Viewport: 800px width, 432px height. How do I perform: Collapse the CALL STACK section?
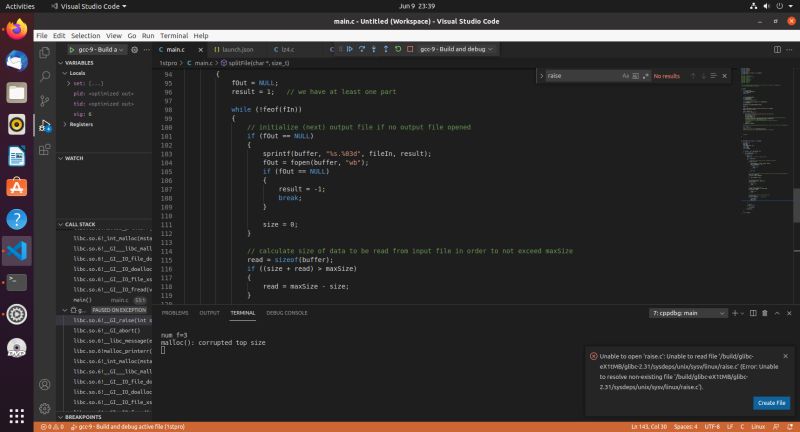pos(80,224)
